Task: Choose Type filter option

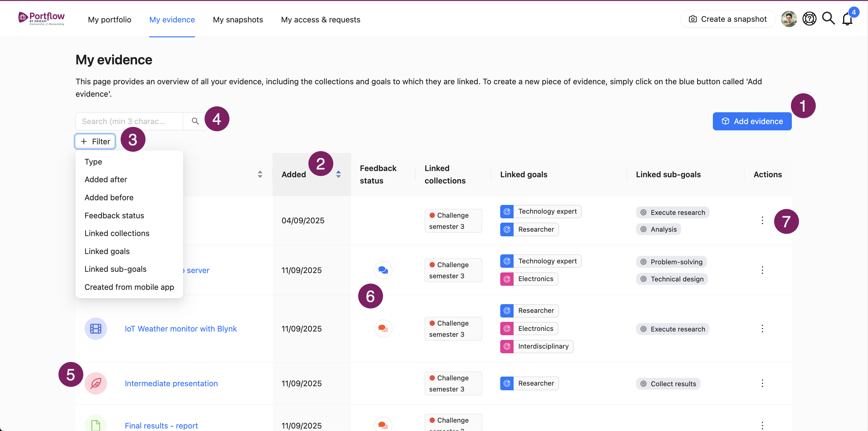Action: click(x=129, y=161)
